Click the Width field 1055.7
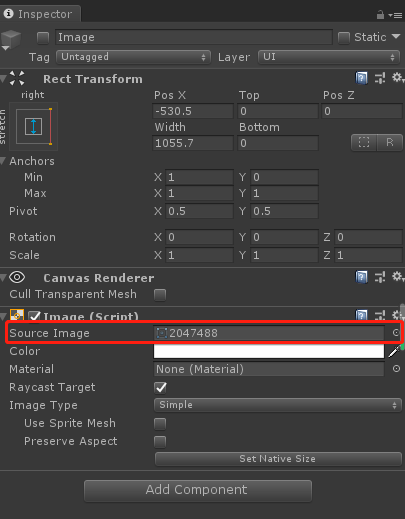The image size is (405, 519). point(193,143)
